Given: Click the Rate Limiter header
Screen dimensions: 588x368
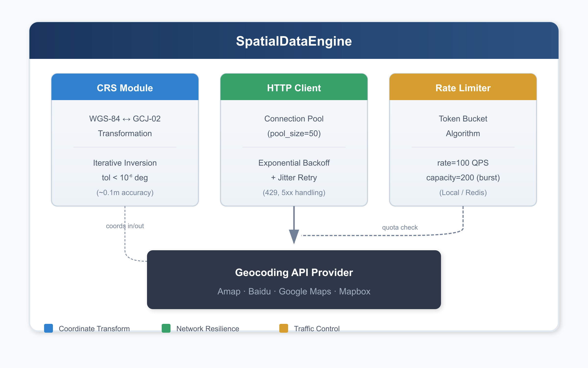Looking at the screenshot, I should point(463,88).
